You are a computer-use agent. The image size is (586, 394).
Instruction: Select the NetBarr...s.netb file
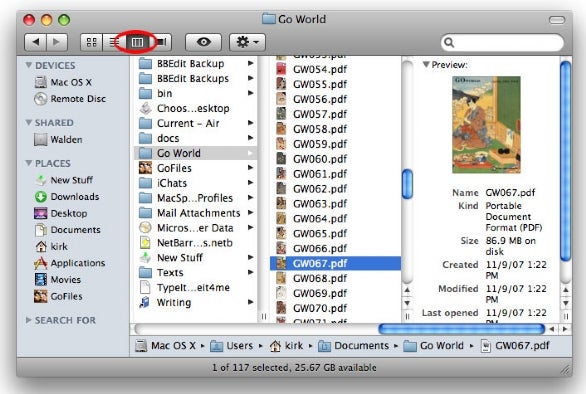[196, 243]
